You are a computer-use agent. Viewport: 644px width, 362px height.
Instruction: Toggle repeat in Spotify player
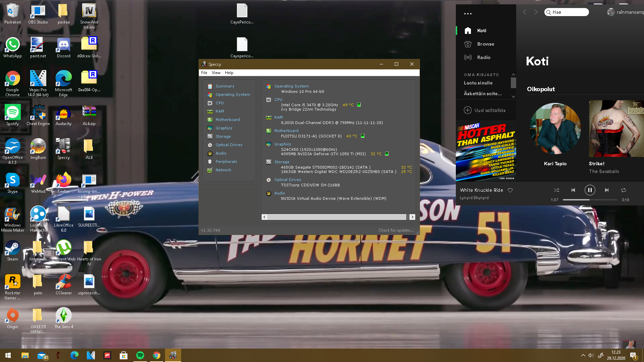click(x=623, y=190)
